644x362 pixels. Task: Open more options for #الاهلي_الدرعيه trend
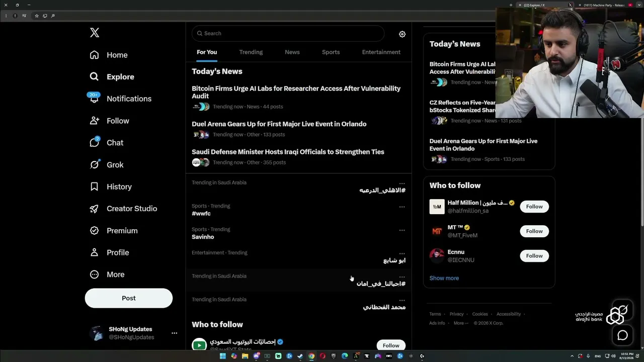(x=402, y=184)
